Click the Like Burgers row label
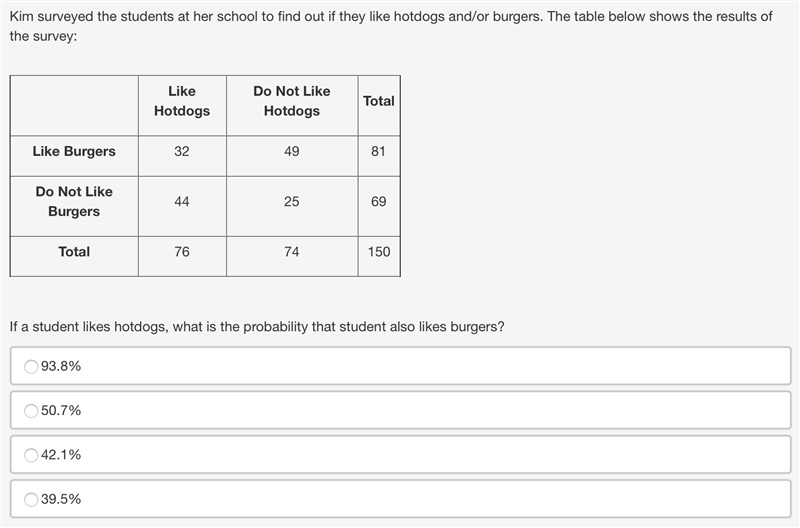The height and width of the screenshot is (528, 800). point(74,156)
